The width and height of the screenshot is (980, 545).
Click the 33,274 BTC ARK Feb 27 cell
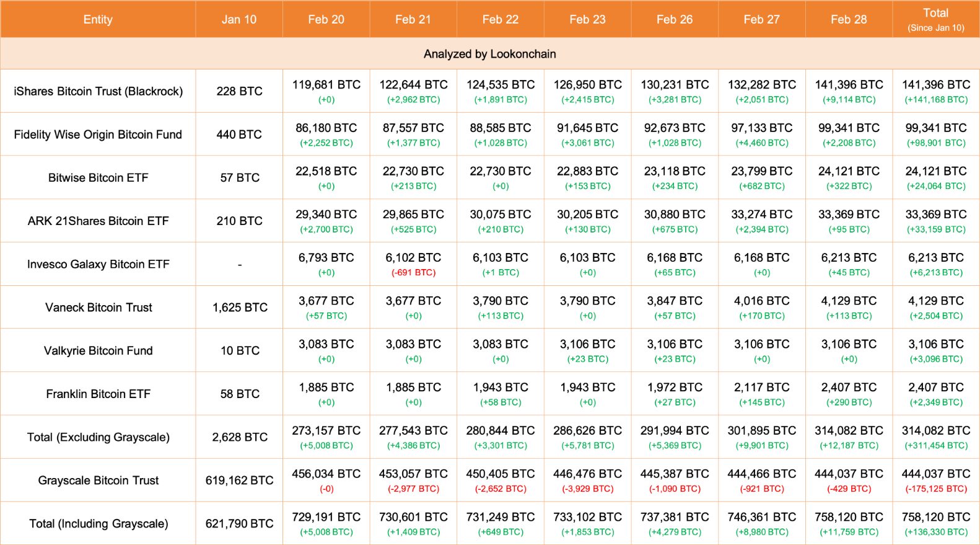pos(762,221)
